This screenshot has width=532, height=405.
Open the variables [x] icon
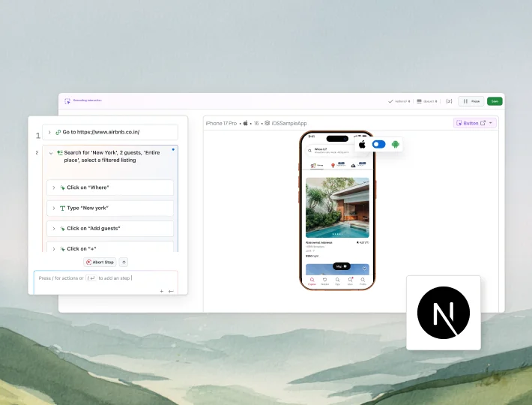click(449, 101)
